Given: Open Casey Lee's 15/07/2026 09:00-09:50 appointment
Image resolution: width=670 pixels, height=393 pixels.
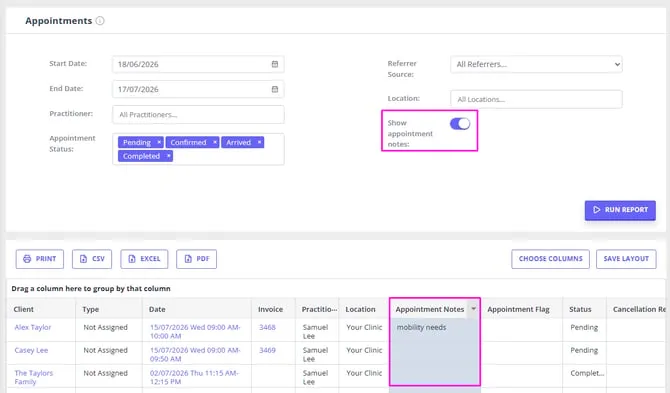Looking at the screenshot, I should click(195, 355).
